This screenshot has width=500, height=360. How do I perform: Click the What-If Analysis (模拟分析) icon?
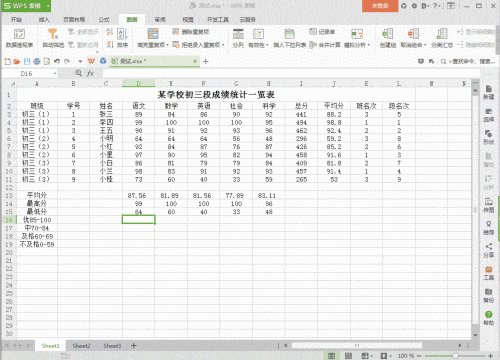357,34
